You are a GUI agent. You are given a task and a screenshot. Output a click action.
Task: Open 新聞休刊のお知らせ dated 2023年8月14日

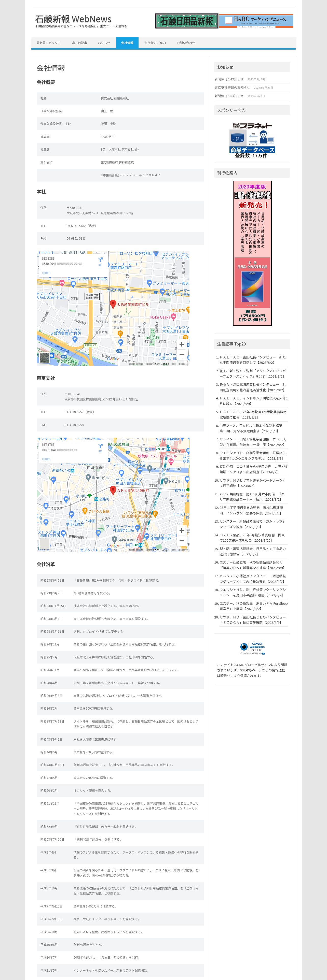[x=229, y=79]
